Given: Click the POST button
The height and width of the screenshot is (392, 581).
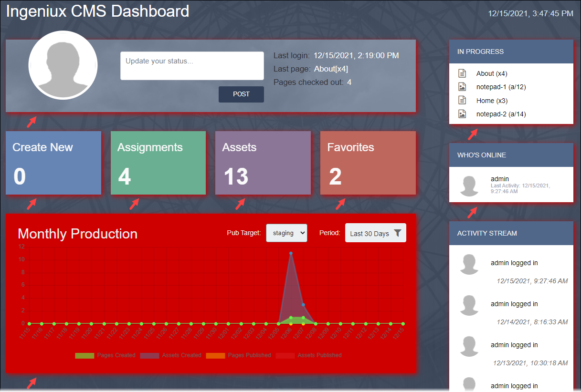Looking at the screenshot, I should pyautogui.click(x=241, y=94).
